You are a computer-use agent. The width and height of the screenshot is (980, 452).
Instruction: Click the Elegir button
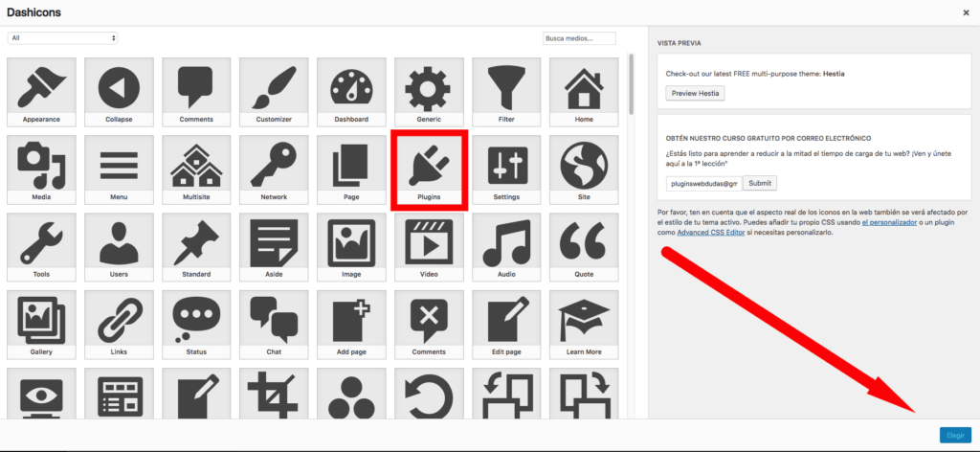coord(955,435)
